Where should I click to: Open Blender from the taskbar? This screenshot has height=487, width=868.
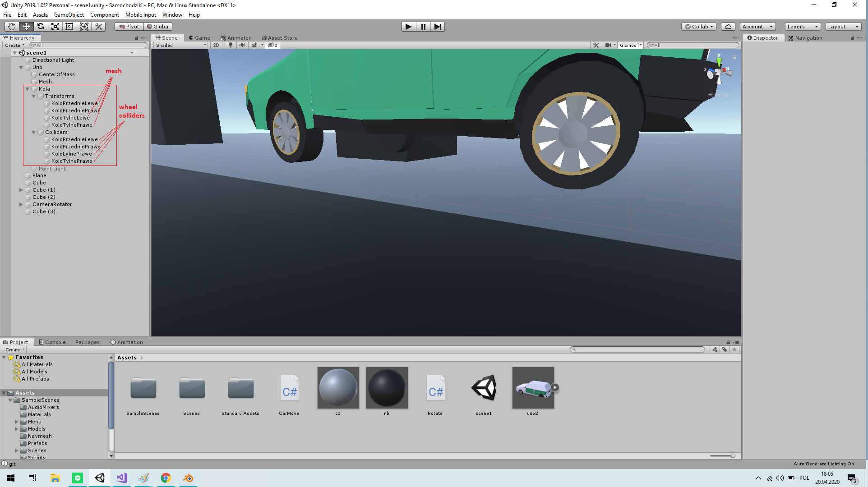point(188,478)
